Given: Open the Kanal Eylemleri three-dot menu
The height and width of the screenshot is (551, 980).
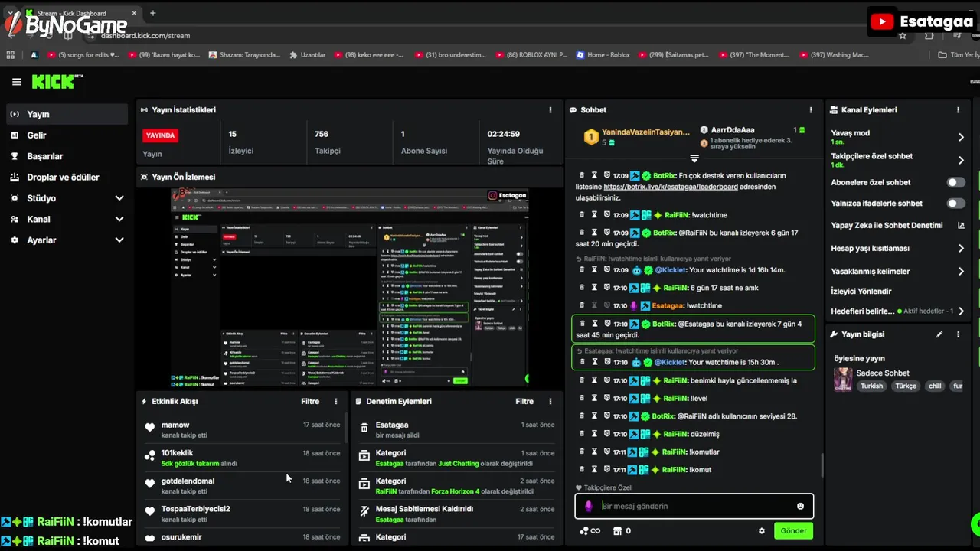Looking at the screenshot, I should point(958,110).
